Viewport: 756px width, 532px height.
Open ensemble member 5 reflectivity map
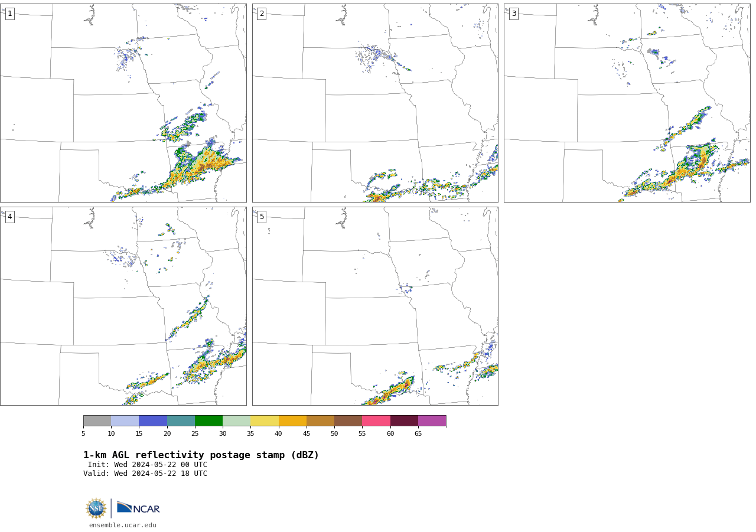point(375,306)
